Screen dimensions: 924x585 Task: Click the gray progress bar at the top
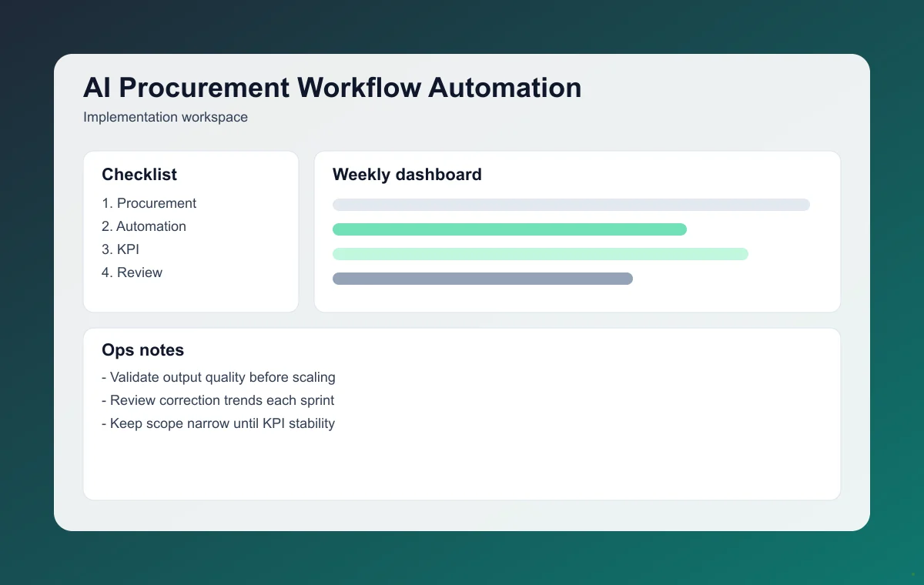pyautogui.click(x=571, y=205)
